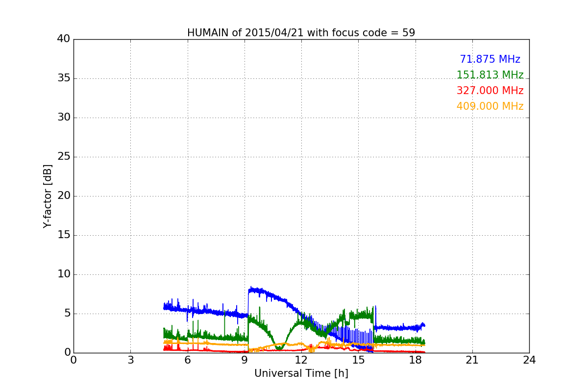The image size is (588, 392).
Task: Click y-axis tick value 25
Action: (64, 157)
